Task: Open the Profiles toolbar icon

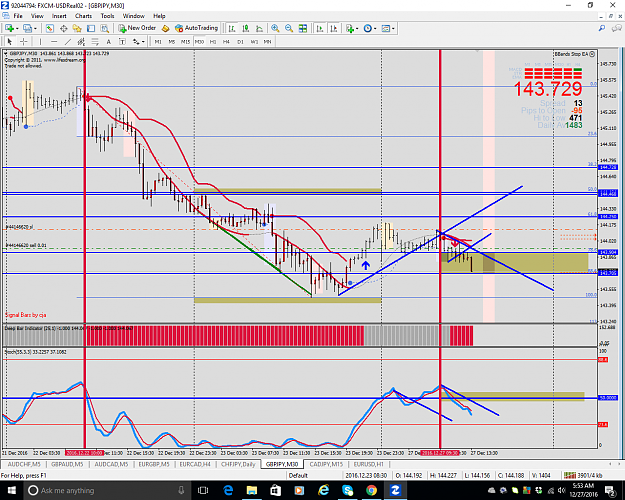Action: (x=27, y=28)
